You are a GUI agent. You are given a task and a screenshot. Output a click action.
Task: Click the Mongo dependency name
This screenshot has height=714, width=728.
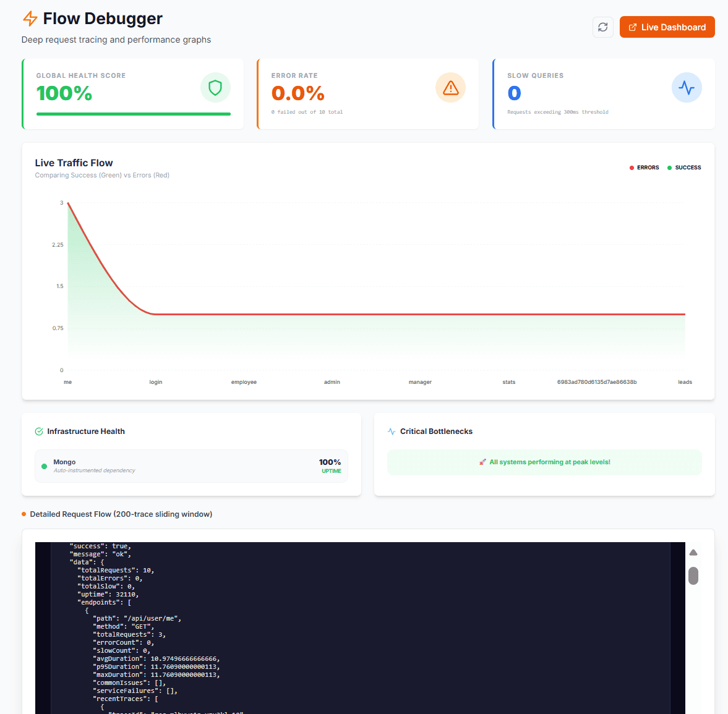(x=64, y=462)
